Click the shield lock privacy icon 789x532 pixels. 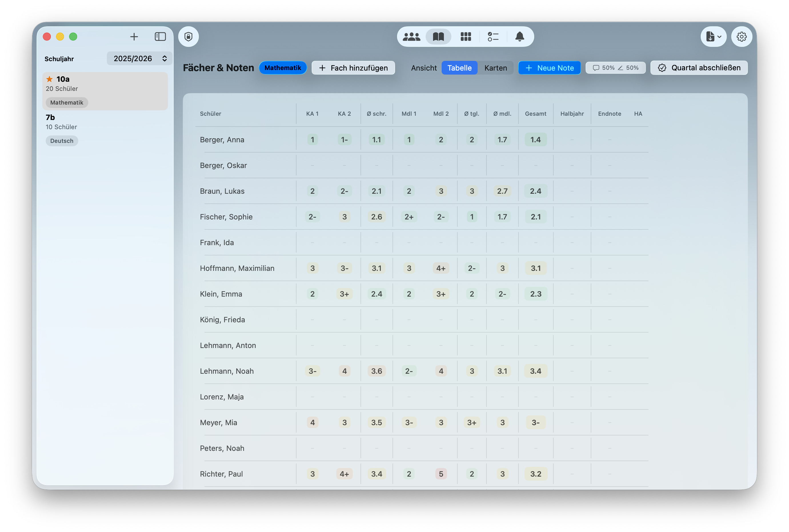pyautogui.click(x=189, y=37)
